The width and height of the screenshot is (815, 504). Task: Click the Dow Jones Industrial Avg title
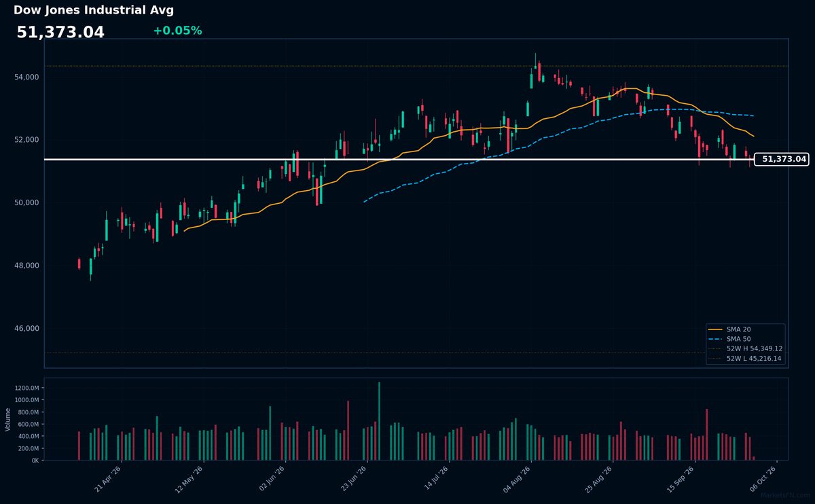pos(94,10)
